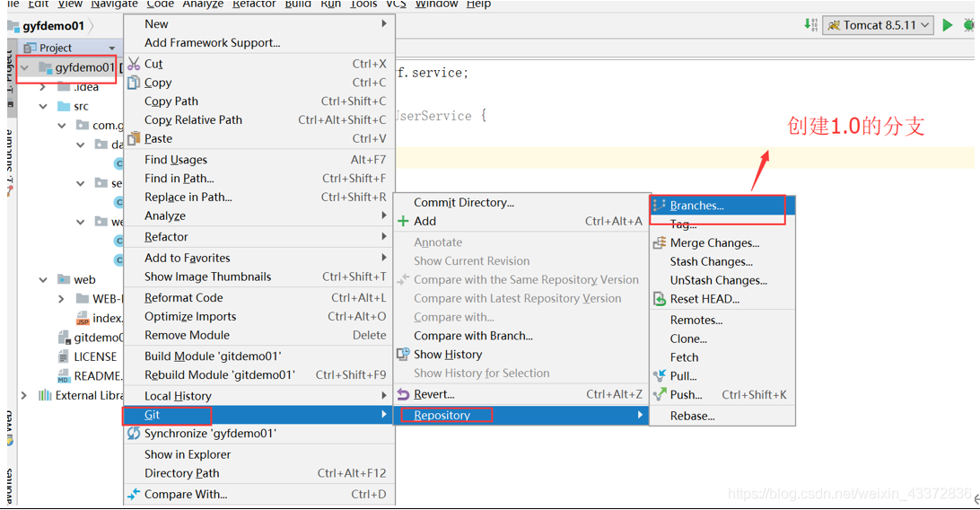Viewport: 980px width, 510px height.
Task: Click the Paste clipboard icon
Action: 134,138
